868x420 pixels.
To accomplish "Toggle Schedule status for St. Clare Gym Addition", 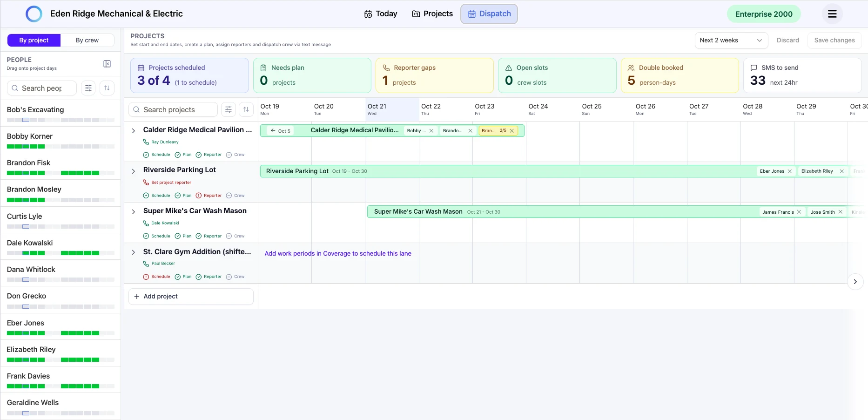I will (157, 277).
